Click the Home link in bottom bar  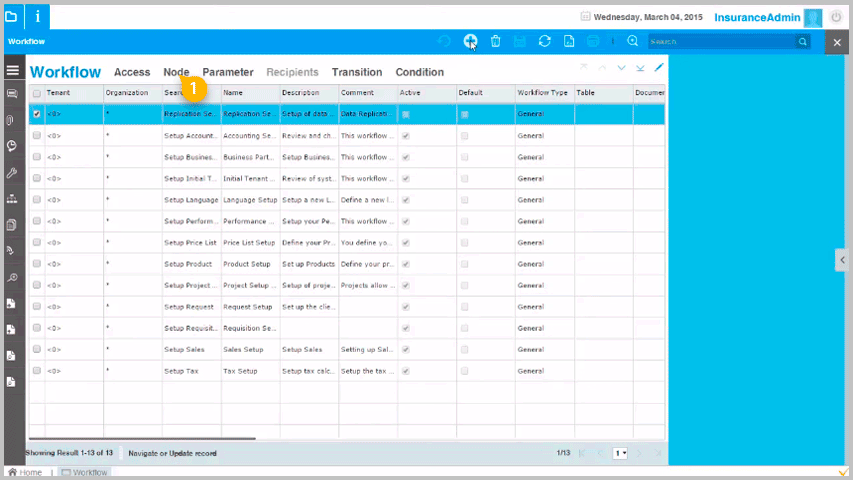tap(25, 472)
